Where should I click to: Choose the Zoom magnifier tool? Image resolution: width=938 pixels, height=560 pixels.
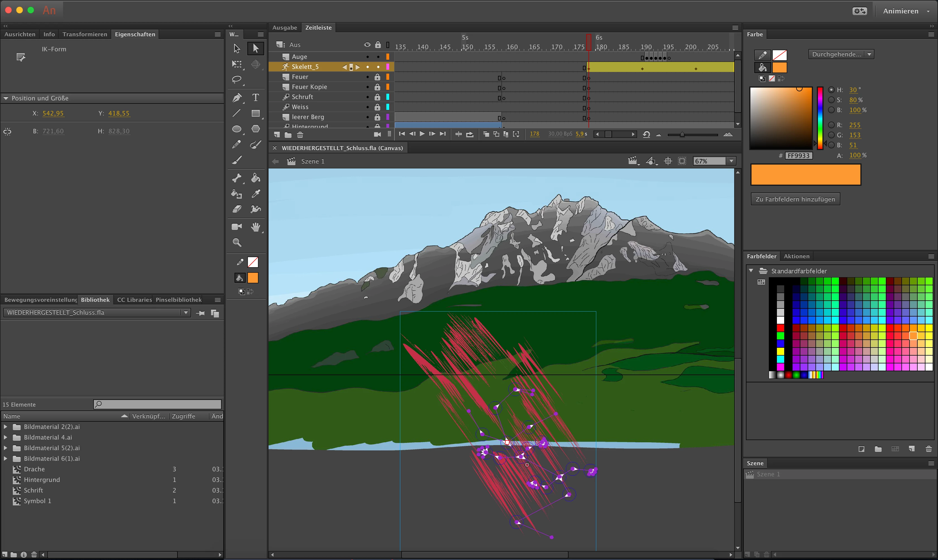pyautogui.click(x=237, y=242)
